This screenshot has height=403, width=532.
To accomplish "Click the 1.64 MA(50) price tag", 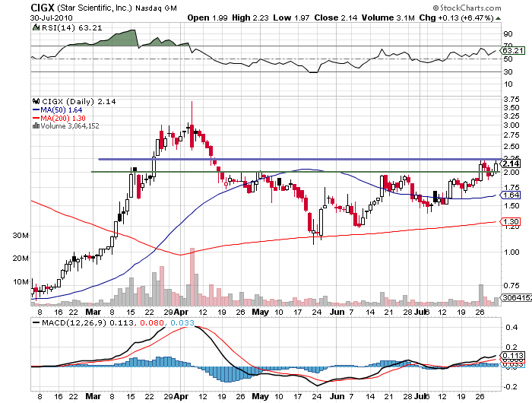I will coord(511,195).
